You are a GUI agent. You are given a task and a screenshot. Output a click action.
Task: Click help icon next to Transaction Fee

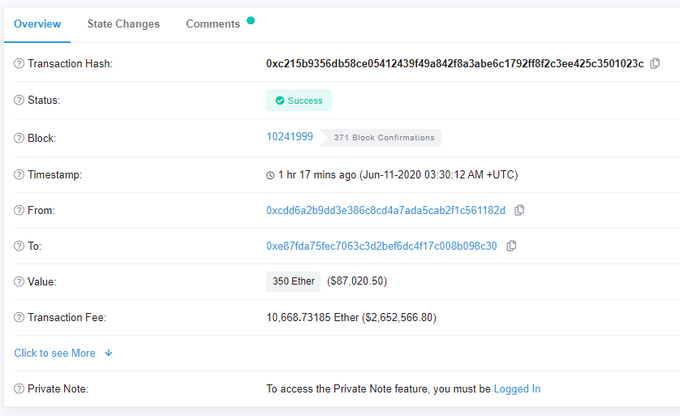19,317
